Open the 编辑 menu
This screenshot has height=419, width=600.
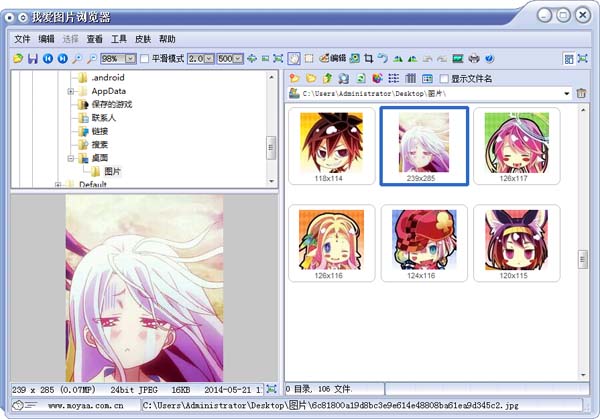pos(46,39)
